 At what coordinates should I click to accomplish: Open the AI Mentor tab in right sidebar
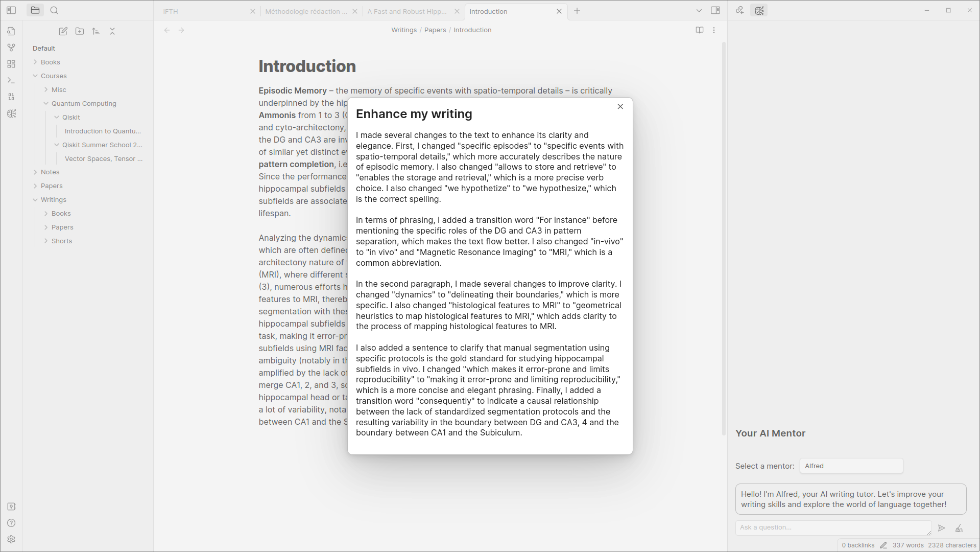[x=759, y=10]
